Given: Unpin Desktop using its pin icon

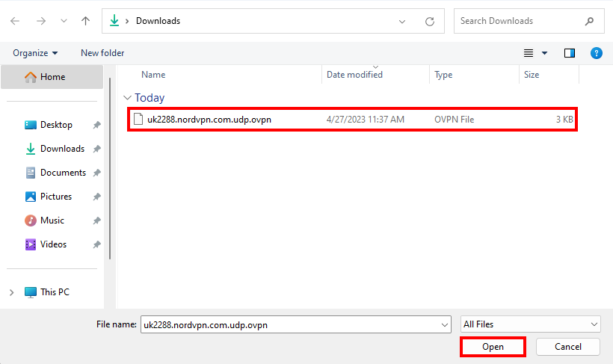Looking at the screenshot, I should pyautogui.click(x=96, y=125).
